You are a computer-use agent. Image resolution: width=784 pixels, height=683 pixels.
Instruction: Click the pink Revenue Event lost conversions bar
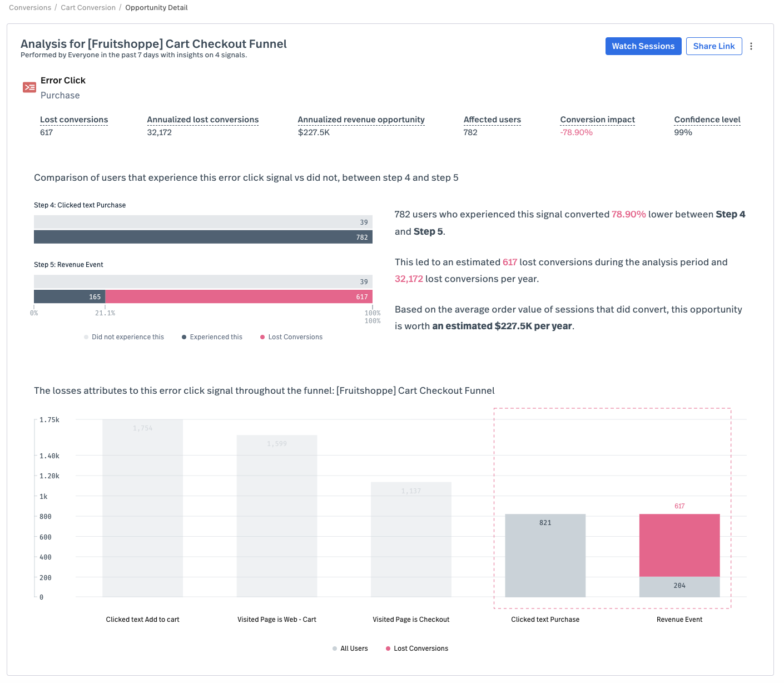(x=679, y=545)
